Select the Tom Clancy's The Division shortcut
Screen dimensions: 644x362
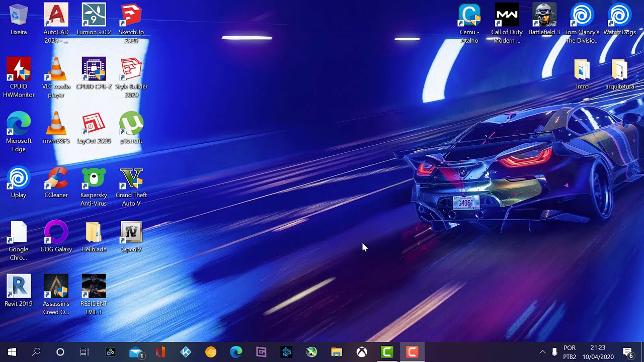[x=582, y=23]
